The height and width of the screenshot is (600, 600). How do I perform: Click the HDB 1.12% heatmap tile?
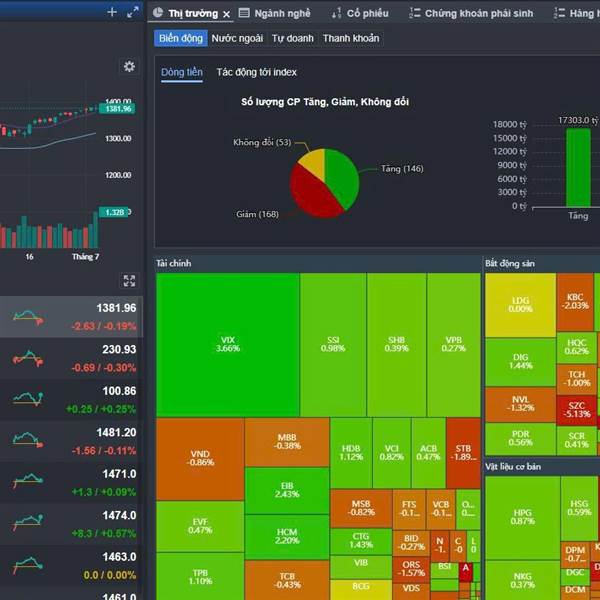click(x=351, y=453)
